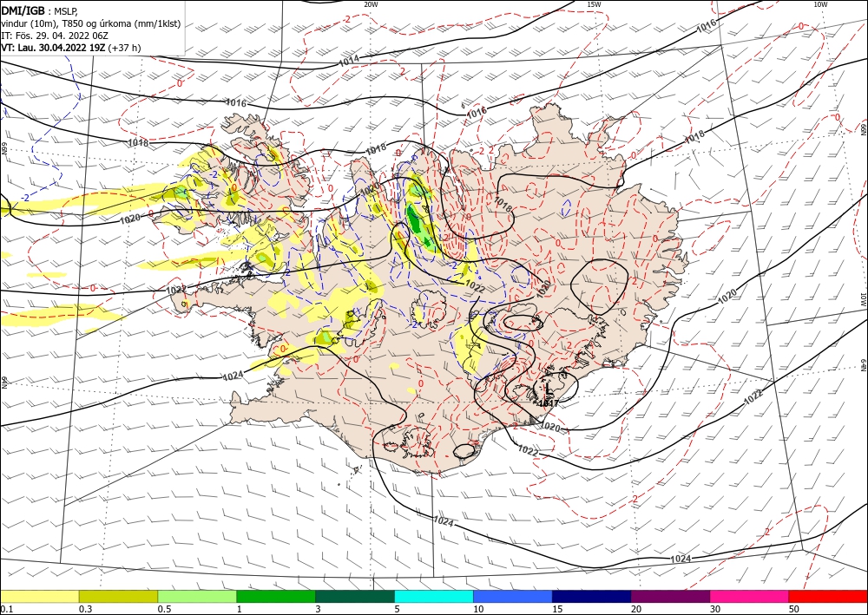Click the light green 0.5 legend swatch

point(197,597)
